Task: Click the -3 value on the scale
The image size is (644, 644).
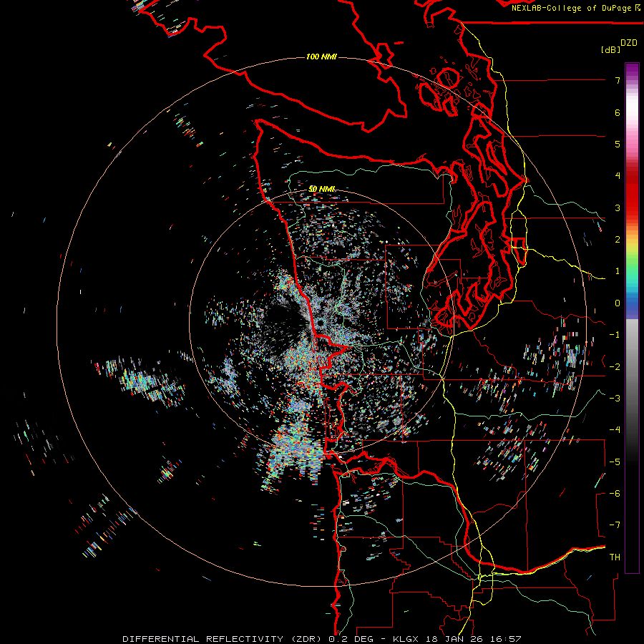Action: point(615,399)
